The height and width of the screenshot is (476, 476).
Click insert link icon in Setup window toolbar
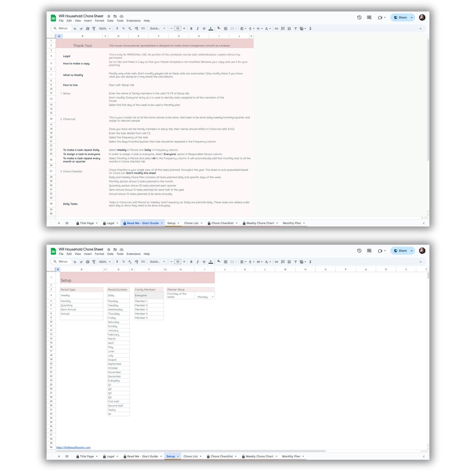[276, 262]
